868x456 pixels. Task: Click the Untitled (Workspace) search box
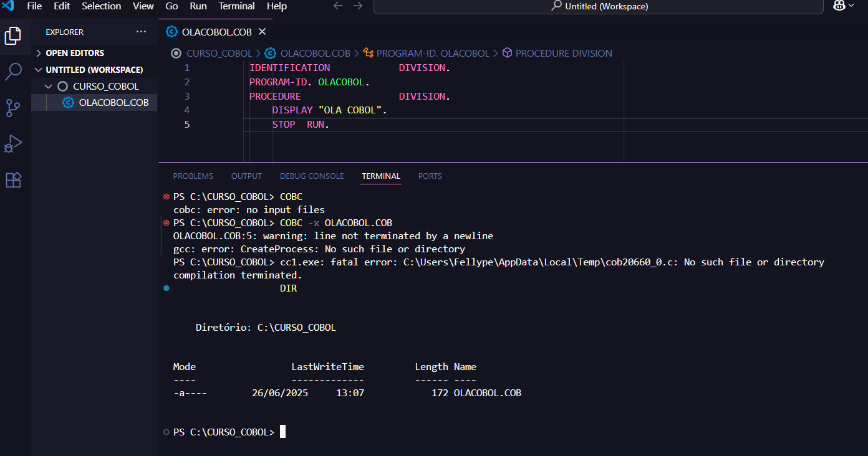click(599, 6)
